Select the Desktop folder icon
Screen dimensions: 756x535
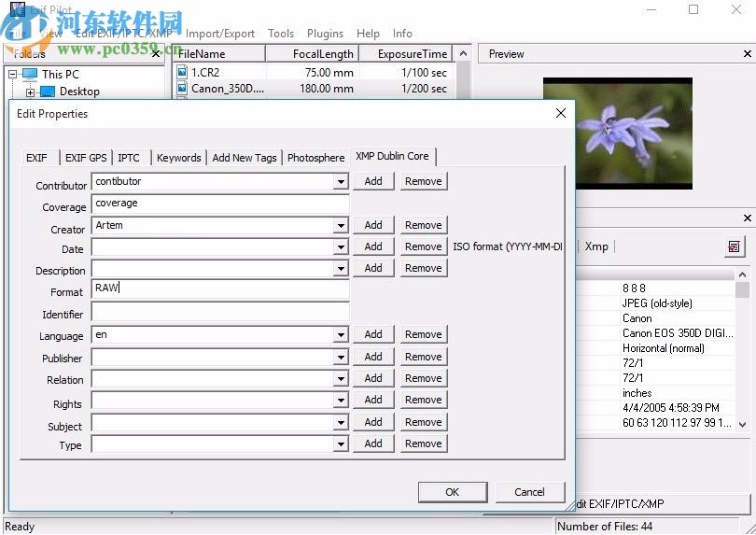48,92
